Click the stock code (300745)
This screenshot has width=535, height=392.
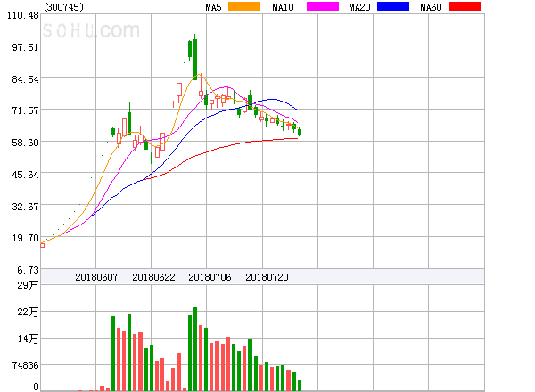click(x=64, y=7)
